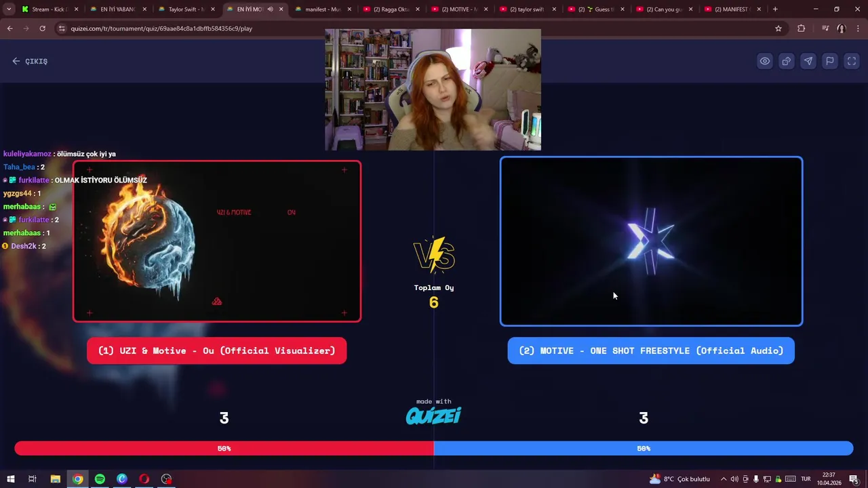Viewport: 868px width, 488px height.
Task: Close the Stream - Kick tab
Action: point(76,9)
